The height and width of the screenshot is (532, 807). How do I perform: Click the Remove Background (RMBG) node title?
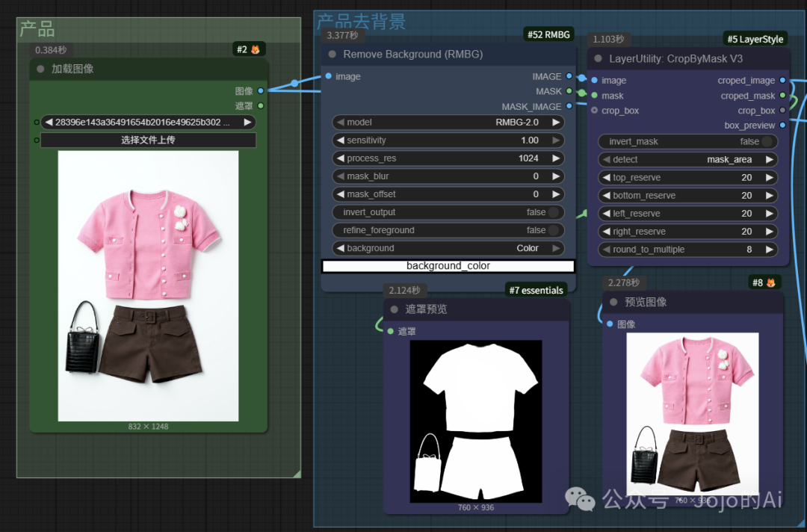coord(412,55)
